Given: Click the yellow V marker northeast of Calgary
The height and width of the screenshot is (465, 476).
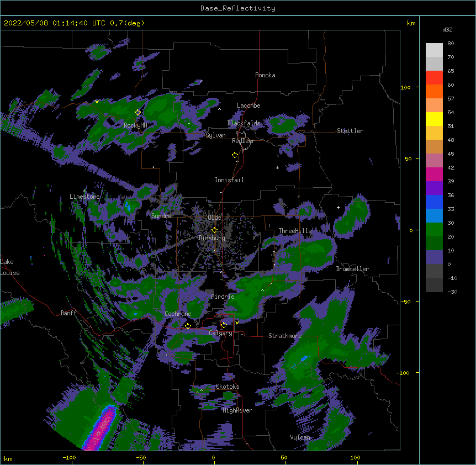Looking at the screenshot, I should [237, 323].
